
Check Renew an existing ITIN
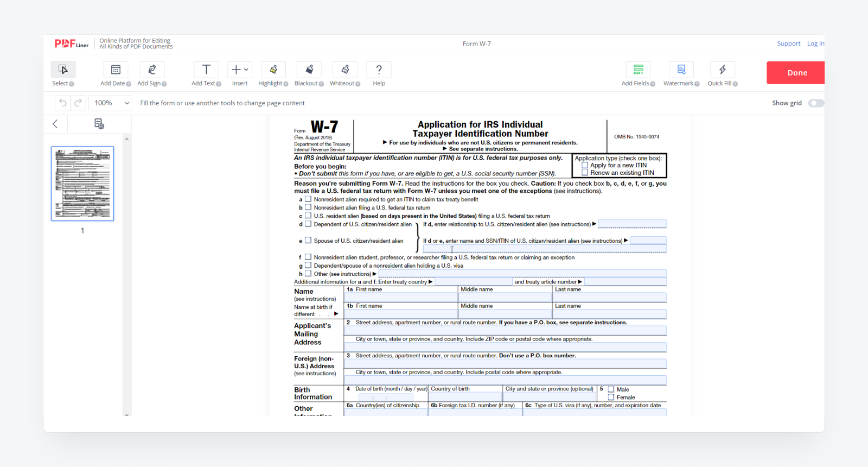click(585, 173)
